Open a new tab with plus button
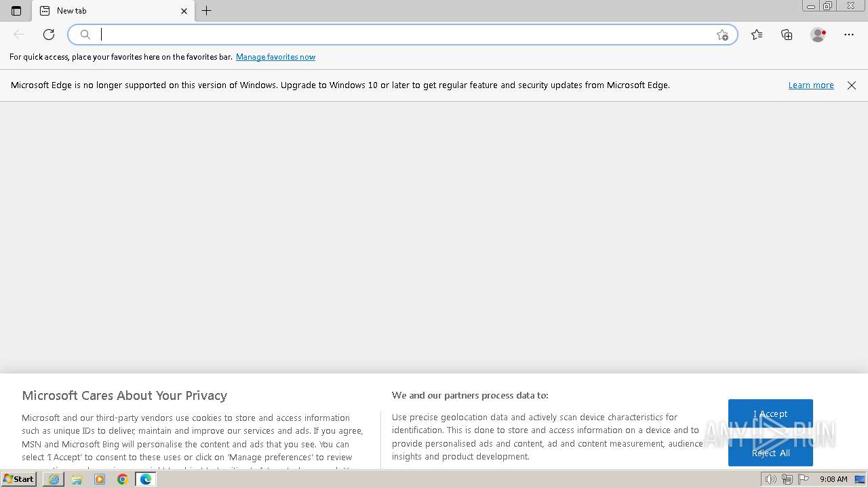Viewport: 868px width, 488px height. click(x=207, y=11)
